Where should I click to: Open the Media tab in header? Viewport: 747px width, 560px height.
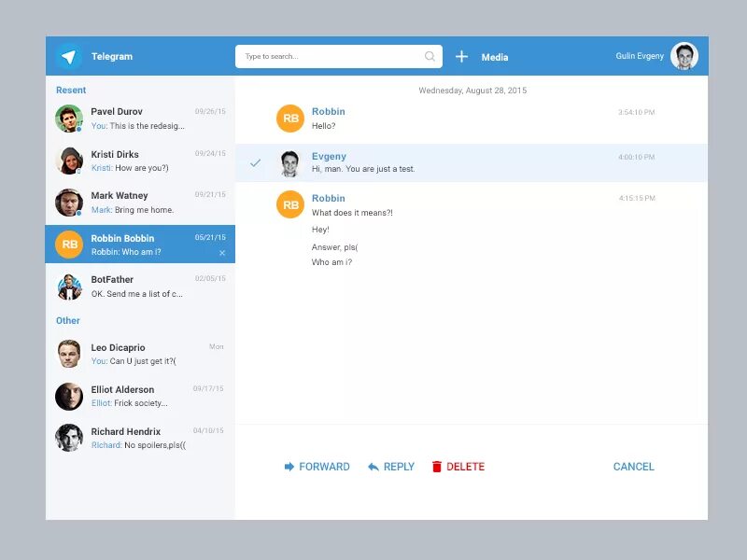click(495, 57)
